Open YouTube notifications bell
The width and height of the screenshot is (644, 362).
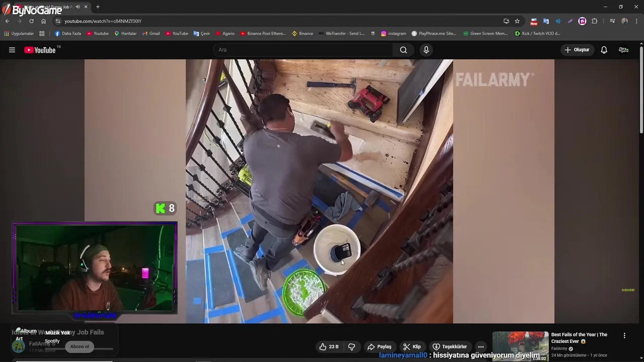pos(604,50)
